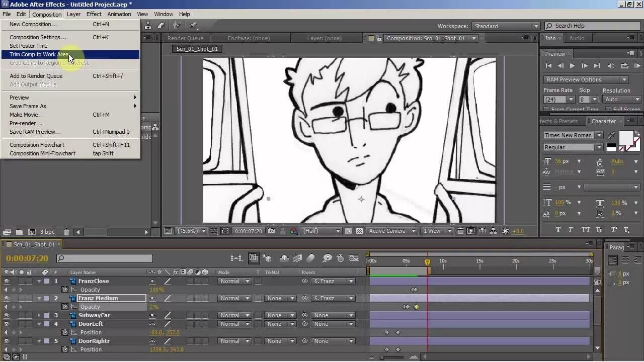Delete selected item with trash icon
This screenshot has width=644, height=362.
point(66,232)
